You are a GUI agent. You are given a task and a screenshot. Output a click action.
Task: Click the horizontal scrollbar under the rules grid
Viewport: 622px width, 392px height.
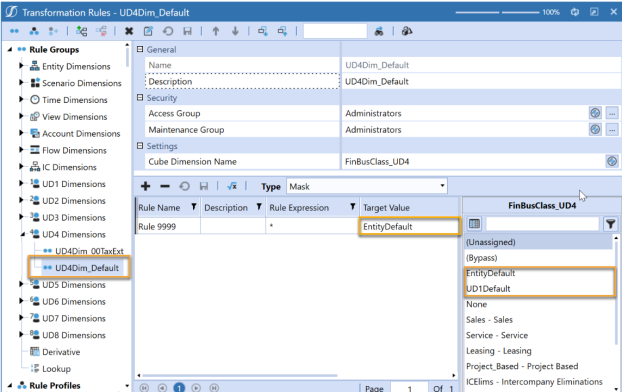point(240,375)
